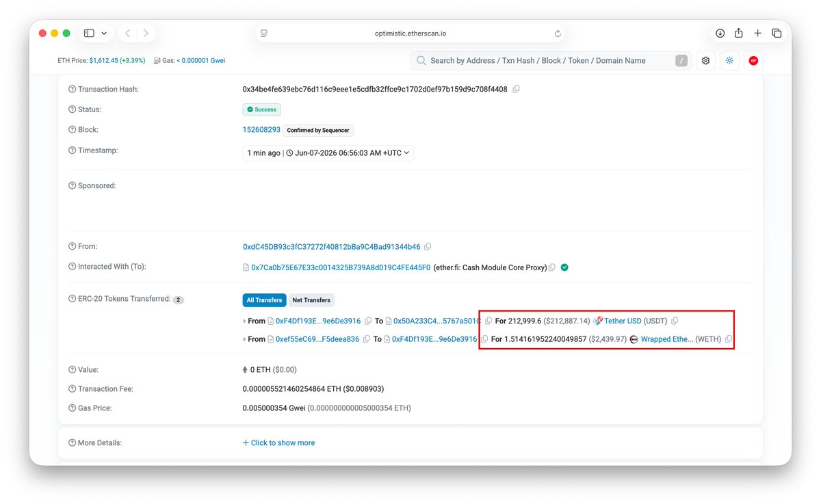Viewport: 821px width, 504px height.
Task: Copy the 0x50A233C4 recipient address
Action: pos(488,321)
